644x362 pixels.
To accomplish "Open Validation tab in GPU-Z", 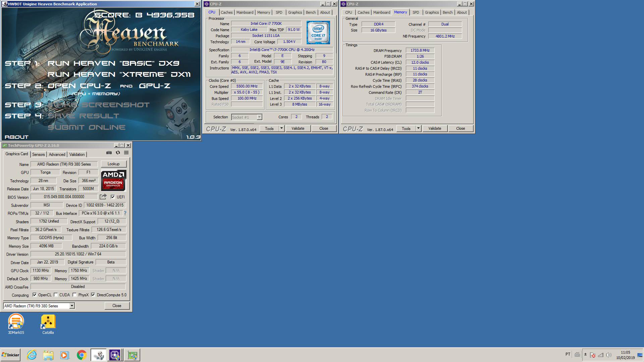I will point(77,155).
